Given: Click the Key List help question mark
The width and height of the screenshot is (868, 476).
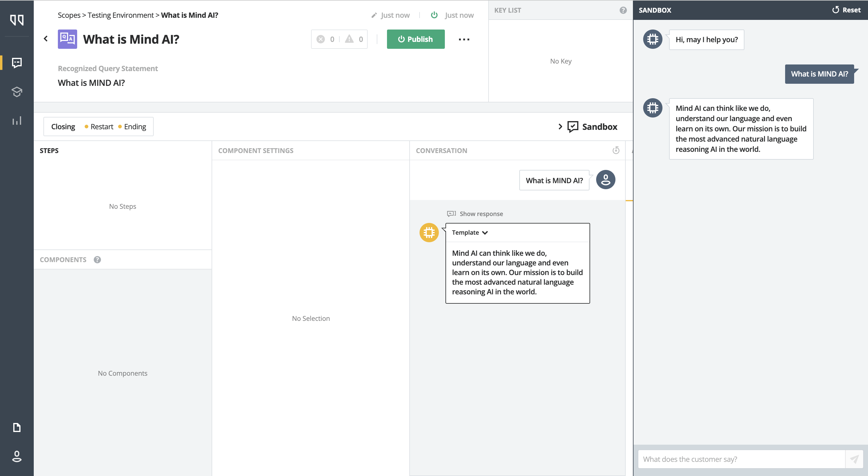Looking at the screenshot, I should coord(623,10).
